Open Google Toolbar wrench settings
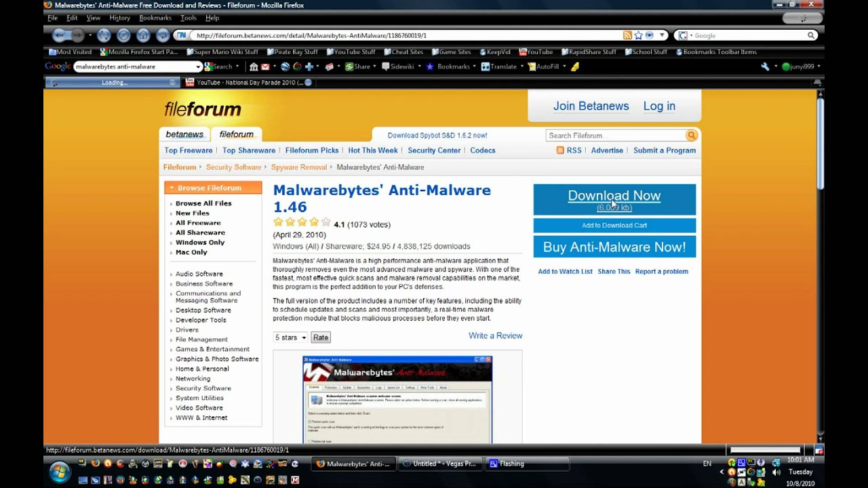This screenshot has width=868, height=488. (x=765, y=66)
